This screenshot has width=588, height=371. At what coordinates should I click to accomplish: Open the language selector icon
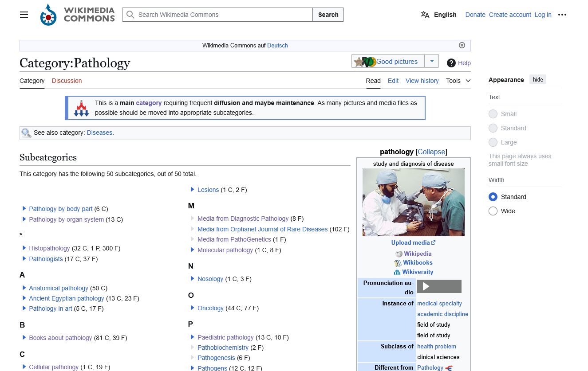(x=425, y=15)
